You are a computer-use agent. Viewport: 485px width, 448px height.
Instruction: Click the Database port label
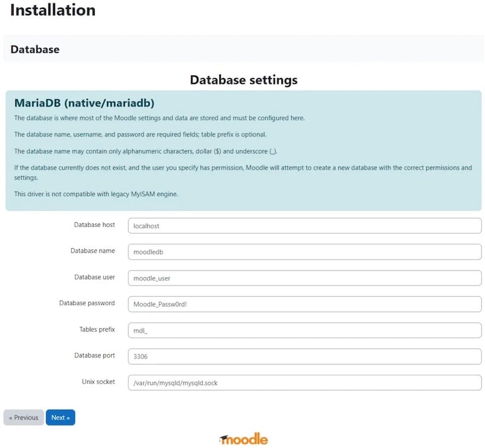95,355
